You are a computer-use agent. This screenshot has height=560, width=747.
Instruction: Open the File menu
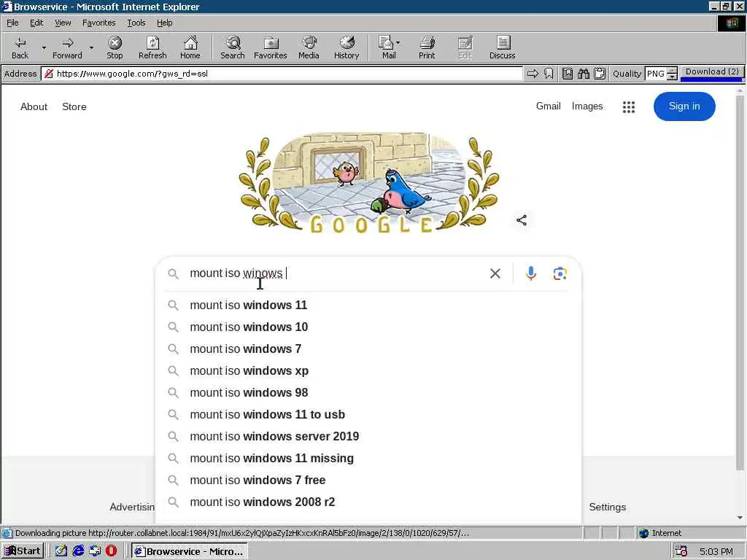click(x=12, y=23)
